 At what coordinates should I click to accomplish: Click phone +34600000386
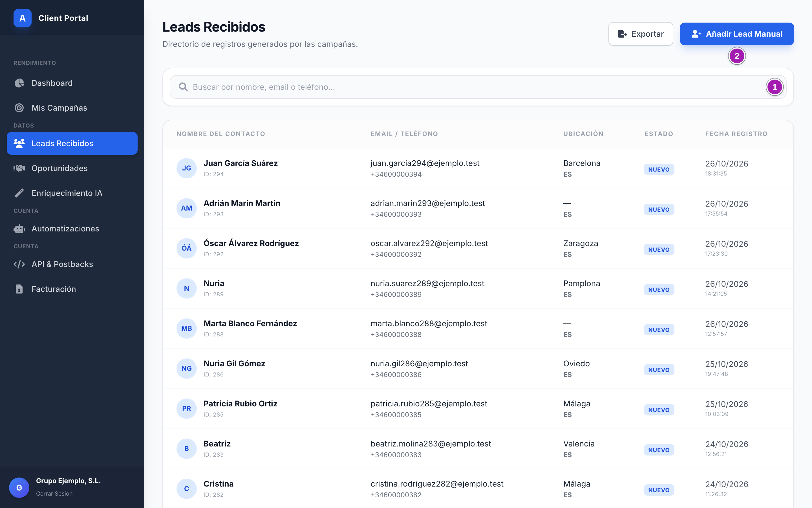coord(396,375)
